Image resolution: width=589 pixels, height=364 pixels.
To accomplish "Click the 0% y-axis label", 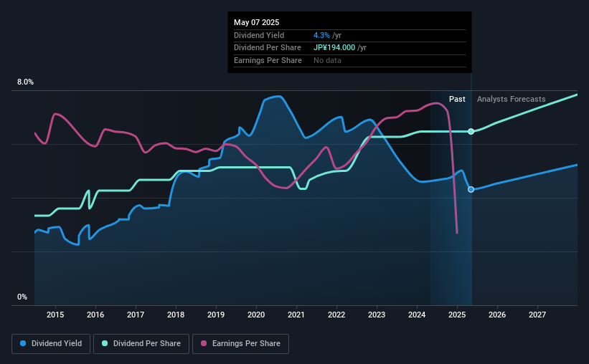I will 22,297.
